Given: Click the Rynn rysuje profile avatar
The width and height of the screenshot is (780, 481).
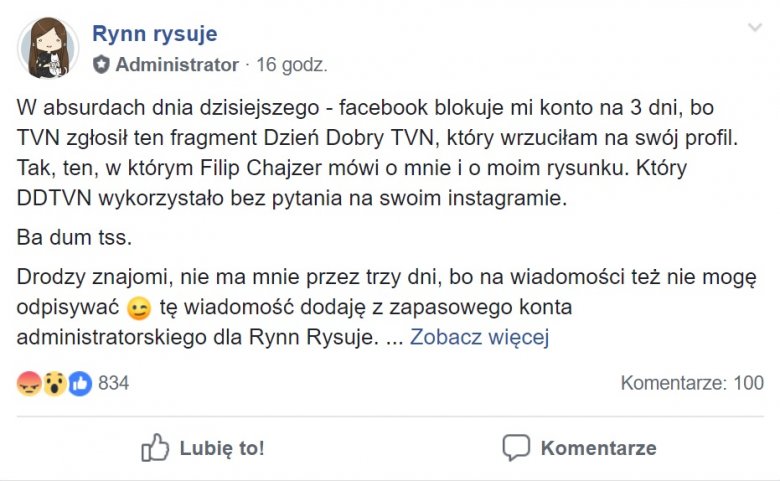Looking at the screenshot, I should pyautogui.click(x=46, y=48).
